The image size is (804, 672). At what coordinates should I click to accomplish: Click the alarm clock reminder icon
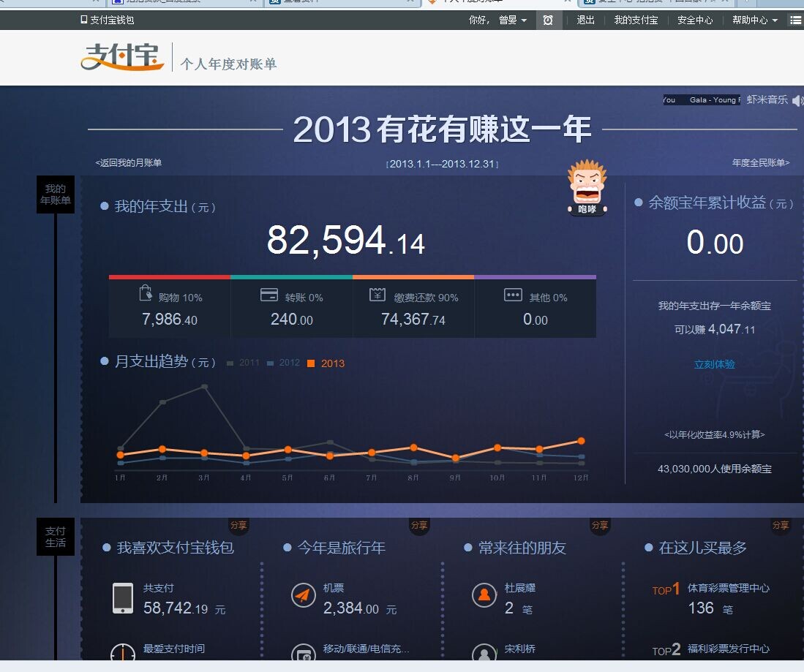[548, 20]
